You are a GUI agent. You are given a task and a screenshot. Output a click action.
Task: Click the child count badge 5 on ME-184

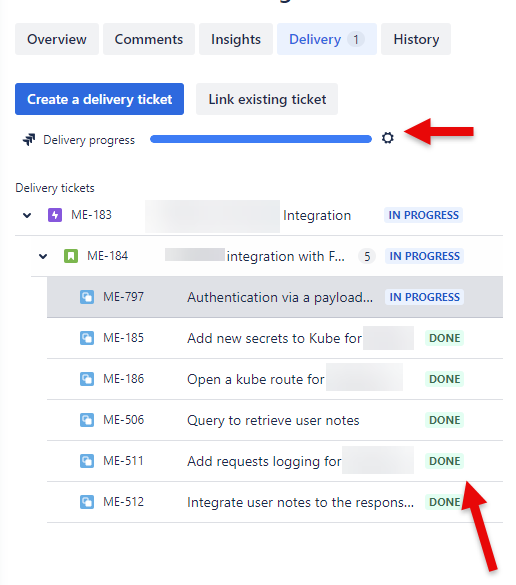[367, 256]
